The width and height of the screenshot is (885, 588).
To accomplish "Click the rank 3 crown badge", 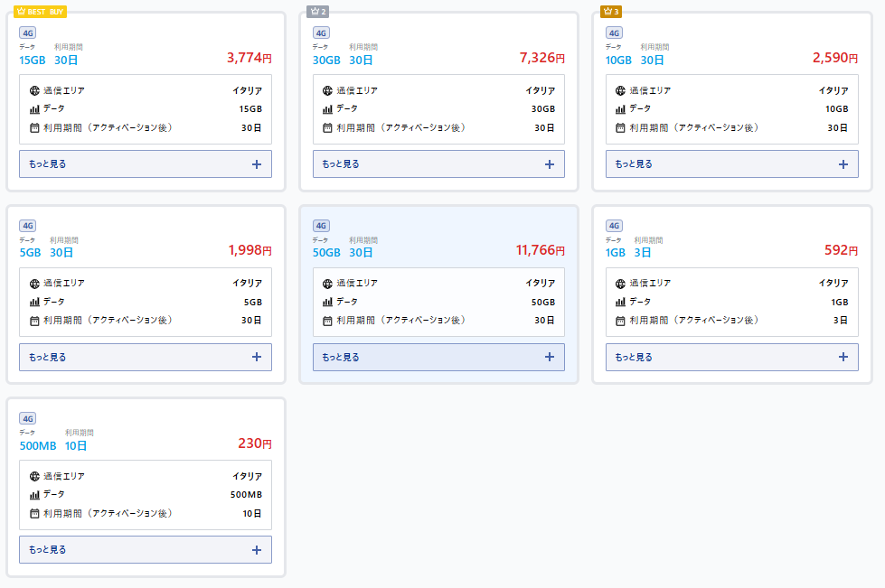I will click(x=611, y=12).
